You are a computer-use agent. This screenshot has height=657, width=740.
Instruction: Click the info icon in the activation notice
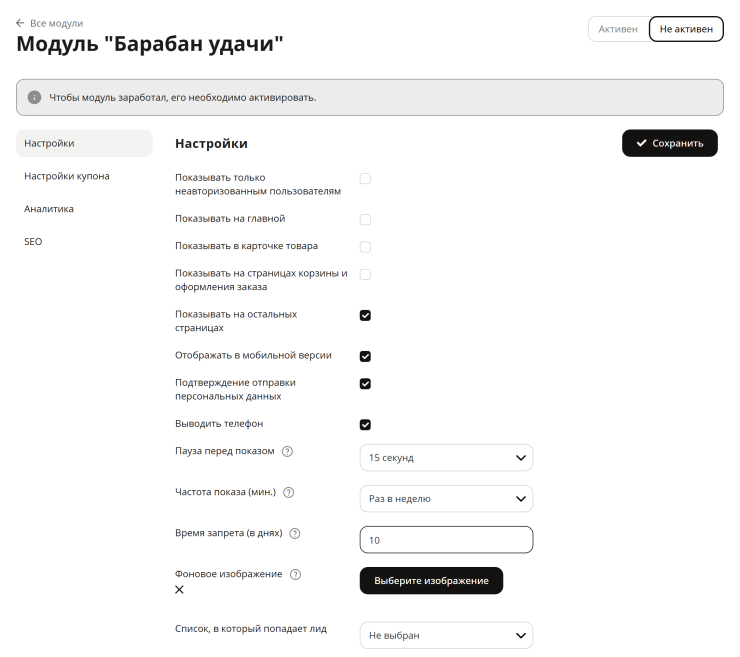pyautogui.click(x=34, y=97)
